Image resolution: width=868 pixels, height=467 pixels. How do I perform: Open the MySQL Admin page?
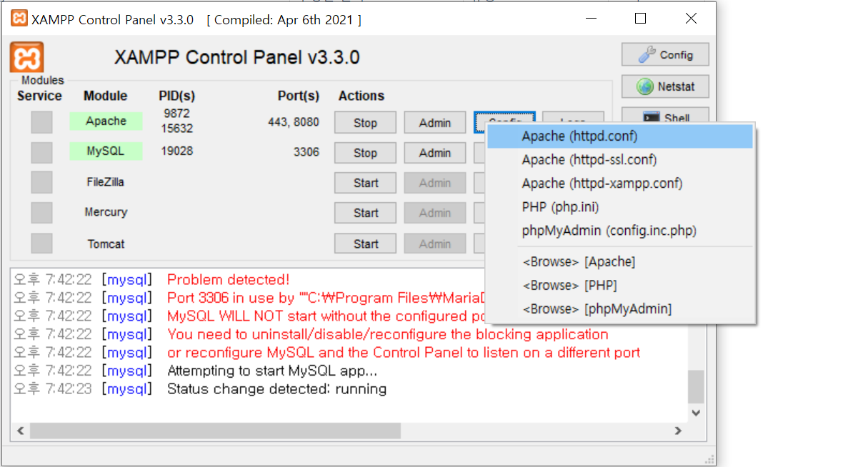(435, 153)
